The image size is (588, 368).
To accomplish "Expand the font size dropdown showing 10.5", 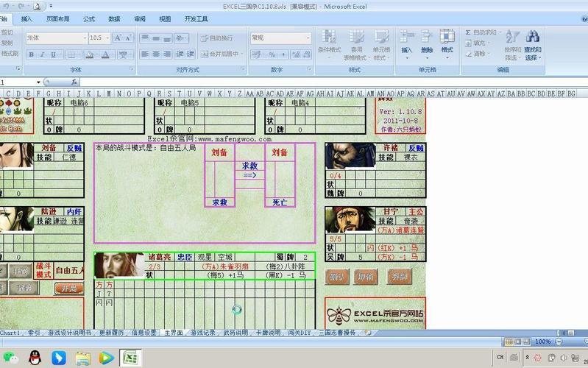I will tap(107, 38).
